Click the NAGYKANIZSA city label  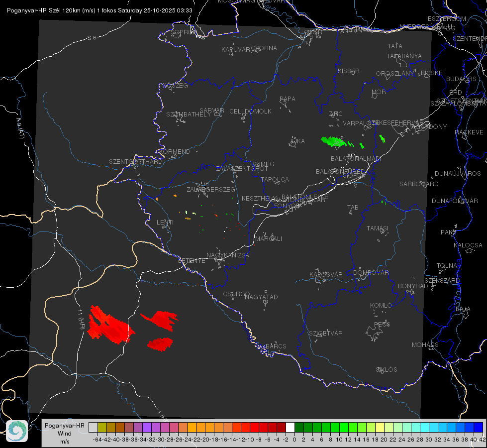click(x=228, y=255)
